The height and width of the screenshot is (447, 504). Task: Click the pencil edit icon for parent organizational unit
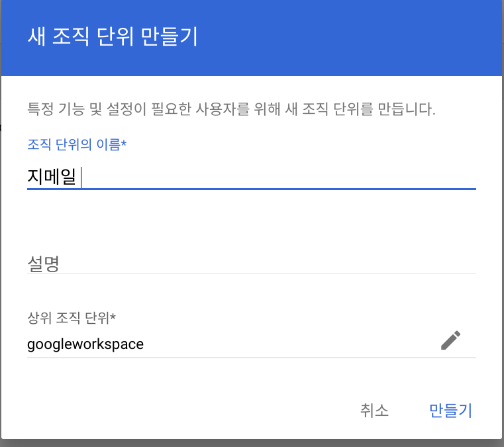[x=450, y=340]
